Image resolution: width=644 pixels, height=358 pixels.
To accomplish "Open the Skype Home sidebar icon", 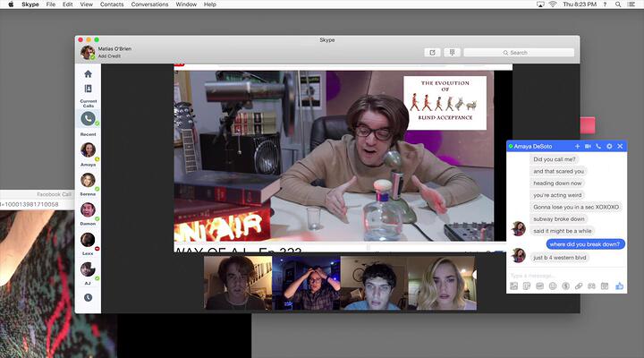I will click(88, 74).
